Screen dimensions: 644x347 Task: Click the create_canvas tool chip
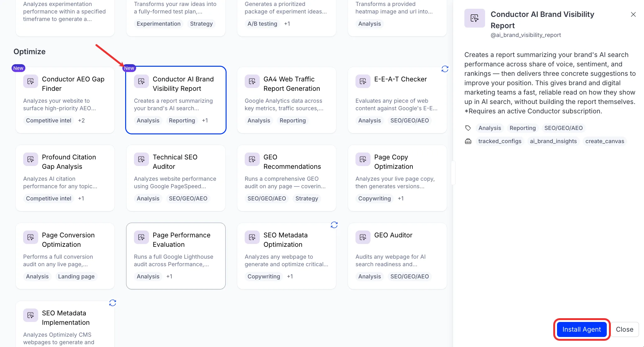[x=605, y=141]
